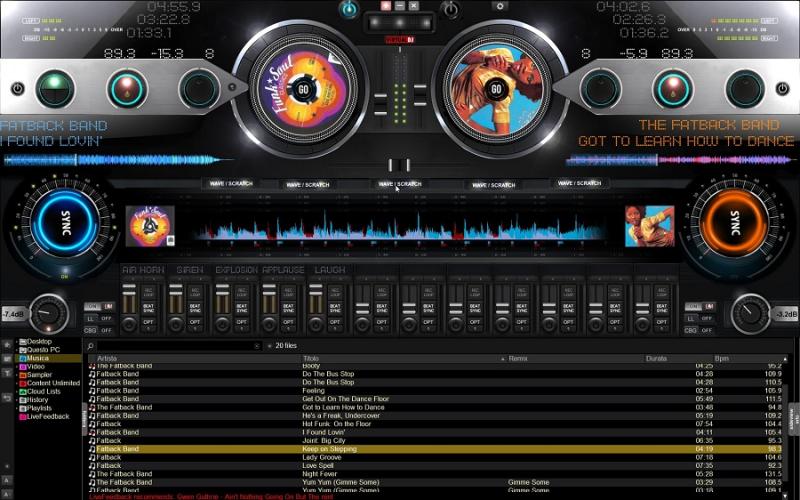This screenshot has height=500, width=800.
Task: Click the left deck small power icon
Action: (17, 89)
